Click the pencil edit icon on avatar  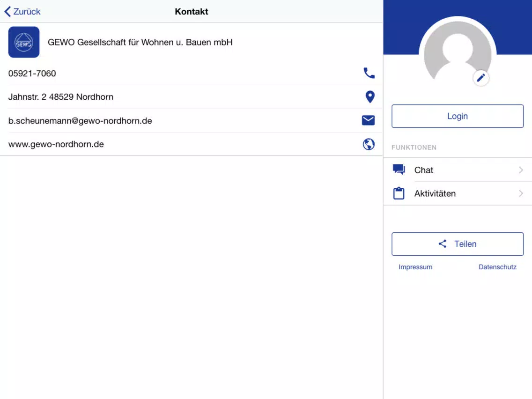(x=480, y=78)
